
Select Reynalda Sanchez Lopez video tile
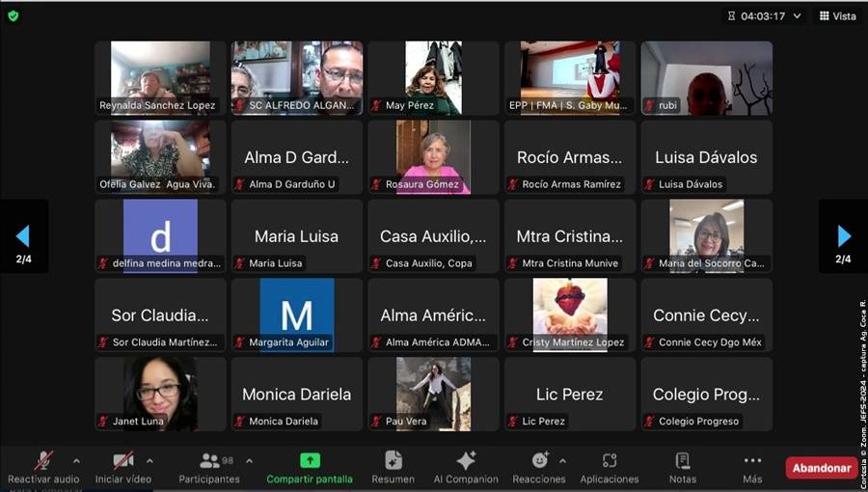point(160,78)
